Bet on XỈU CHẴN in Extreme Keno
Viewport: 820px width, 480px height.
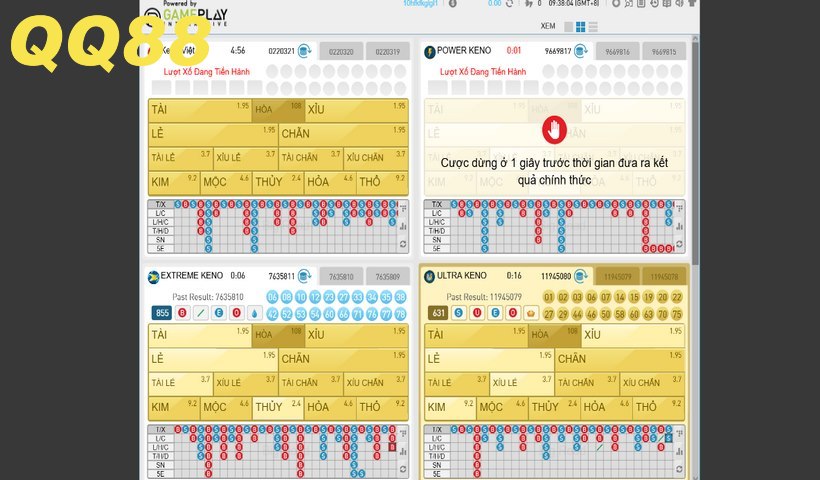pyautogui.click(x=375, y=383)
